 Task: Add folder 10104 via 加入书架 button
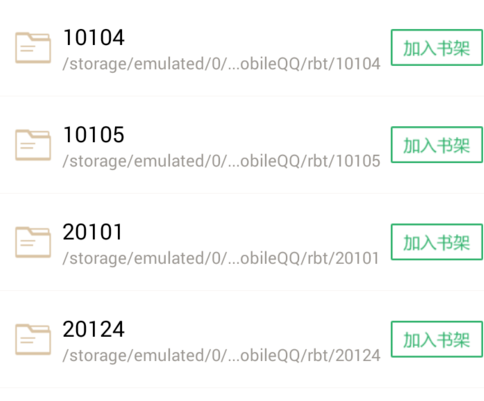pos(437,47)
